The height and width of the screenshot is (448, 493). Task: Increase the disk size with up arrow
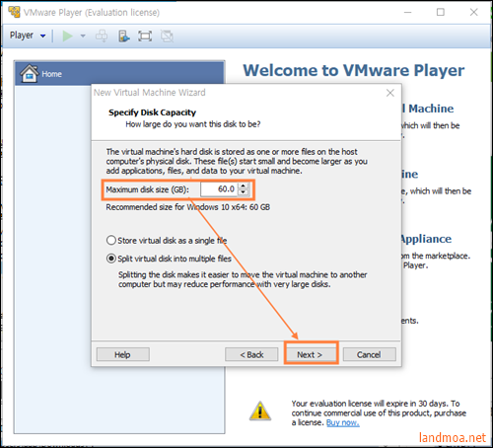pyautogui.click(x=243, y=186)
